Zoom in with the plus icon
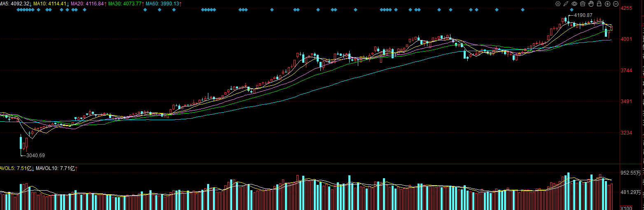Viewport: 644px width, 210px height. pos(607,4)
